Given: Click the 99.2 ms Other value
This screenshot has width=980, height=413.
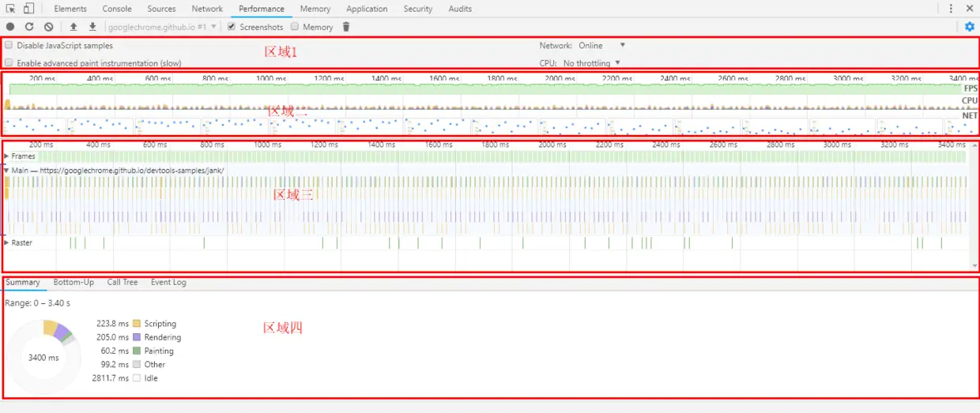Looking at the screenshot, I should pyautogui.click(x=115, y=365).
